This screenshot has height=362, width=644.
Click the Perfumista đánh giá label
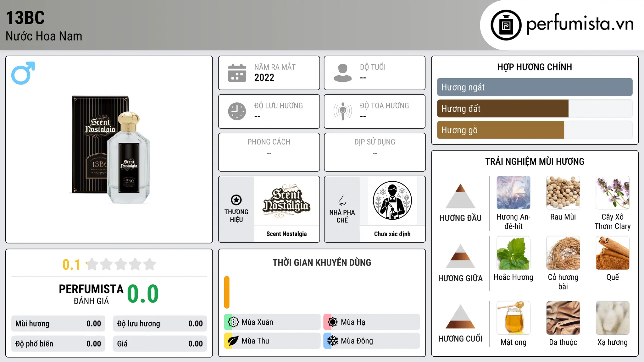click(91, 294)
